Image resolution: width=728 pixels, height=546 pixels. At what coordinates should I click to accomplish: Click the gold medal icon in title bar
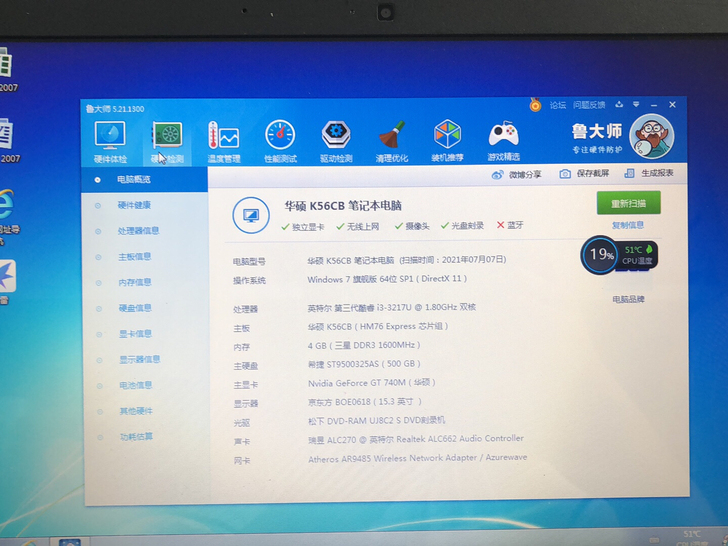536,105
